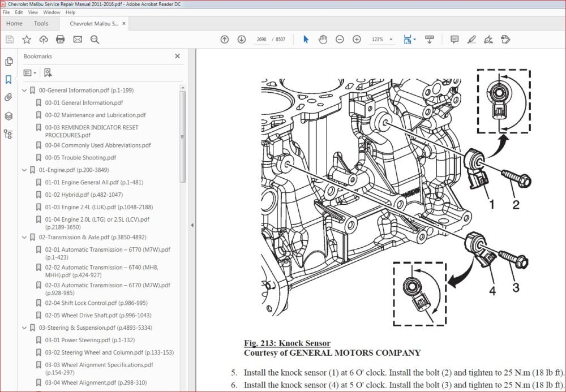The width and height of the screenshot is (566, 392).
Task: Send file by email envelope icon
Action: click(x=78, y=39)
